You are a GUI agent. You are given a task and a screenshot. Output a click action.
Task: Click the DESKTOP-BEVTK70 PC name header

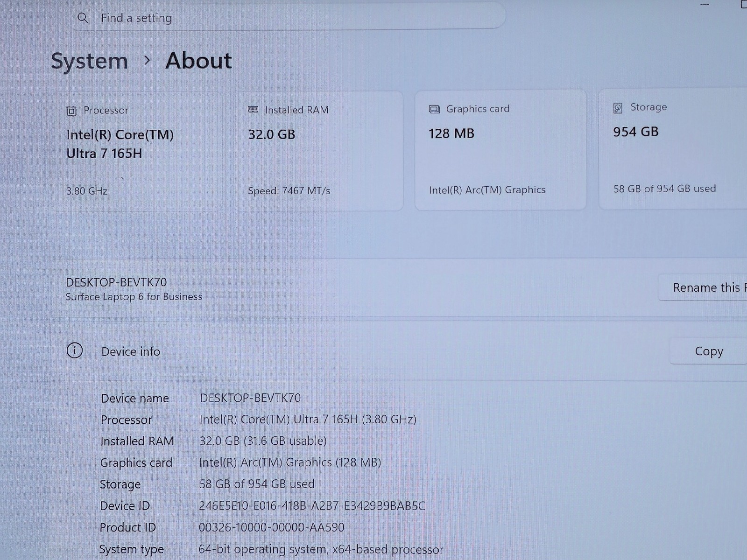pyautogui.click(x=116, y=282)
